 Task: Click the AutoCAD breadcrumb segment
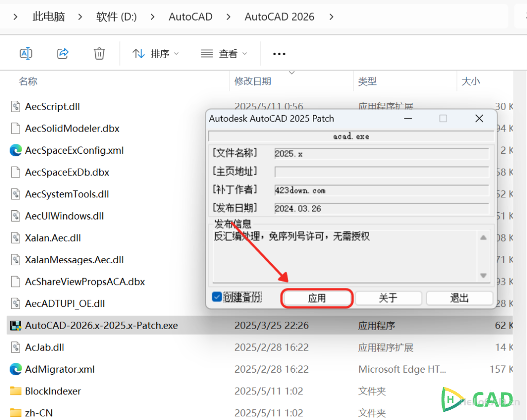click(190, 16)
